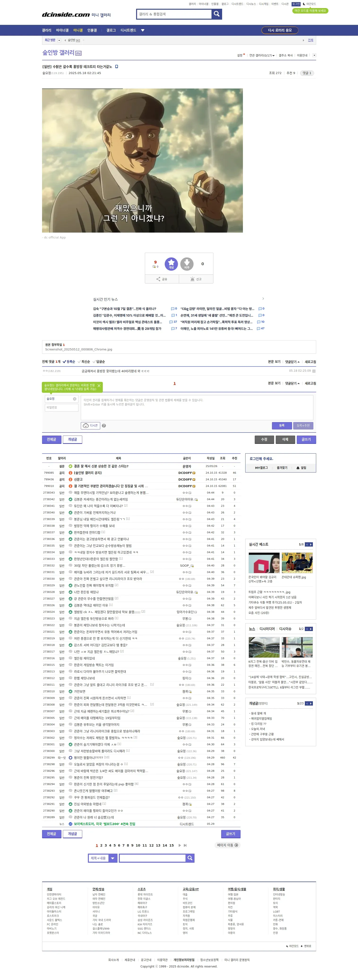Click the main search box in header
Image resolution: width=358 pixels, height=980 pixels.
pos(174,14)
